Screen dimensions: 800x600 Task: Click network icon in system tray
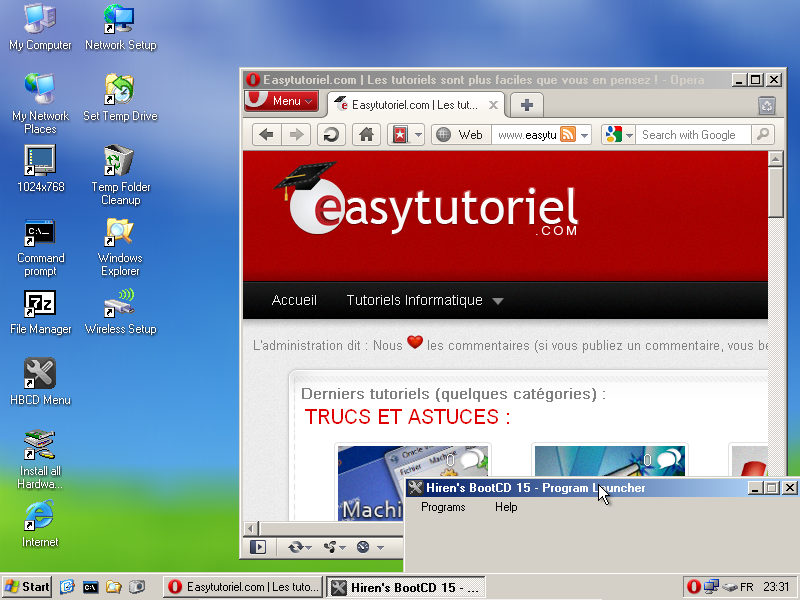point(711,587)
